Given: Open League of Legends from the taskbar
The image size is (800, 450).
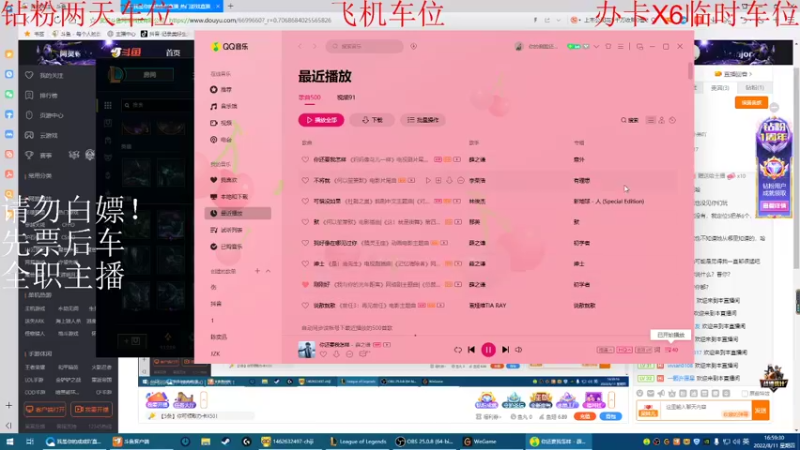Looking at the screenshot, I should tap(358, 441).
